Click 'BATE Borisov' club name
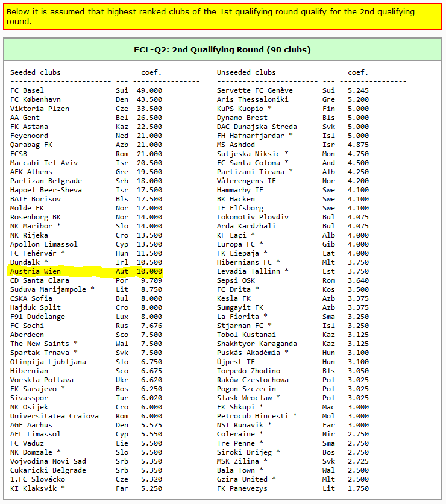 click(36, 199)
